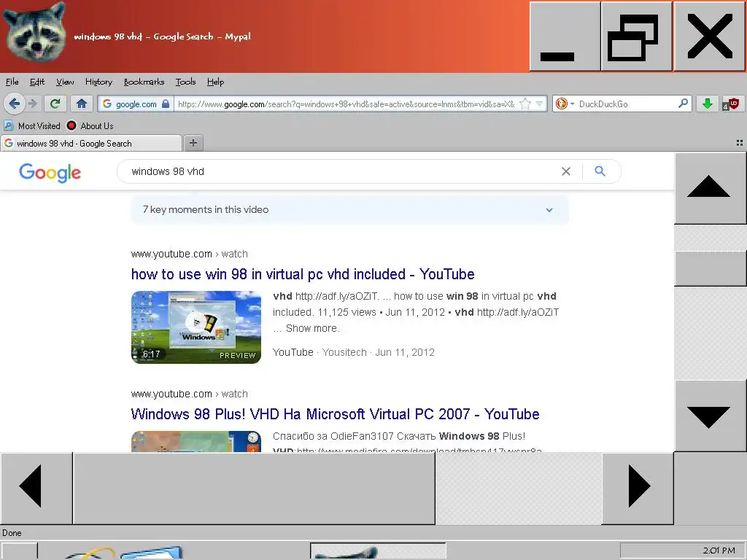
Task: Go back with the browser back arrow
Action: pyautogui.click(x=14, y=104)
